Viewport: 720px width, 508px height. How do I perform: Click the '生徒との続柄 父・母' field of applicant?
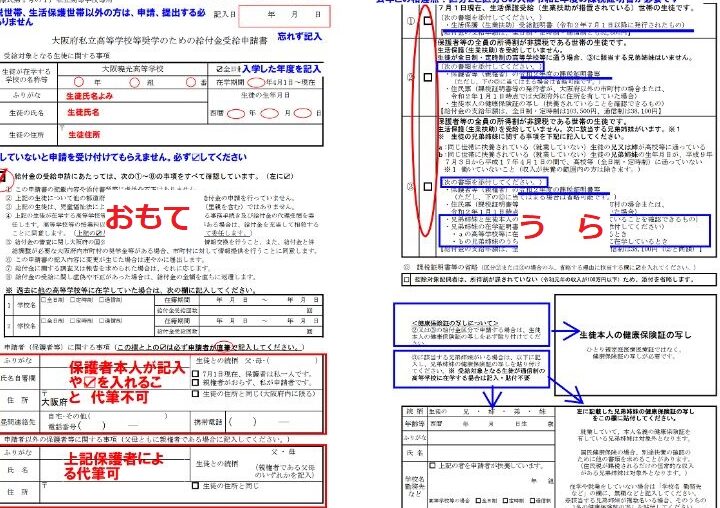pos(257,361)
